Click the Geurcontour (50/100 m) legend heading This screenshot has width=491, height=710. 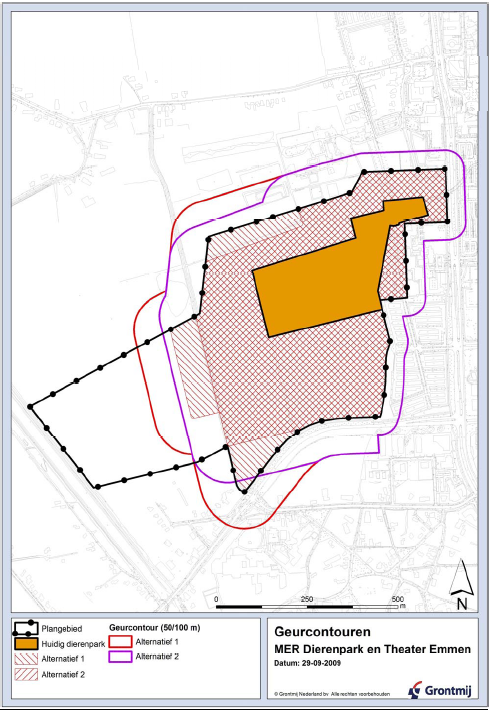pyautogui.click(x=154, y=628)
